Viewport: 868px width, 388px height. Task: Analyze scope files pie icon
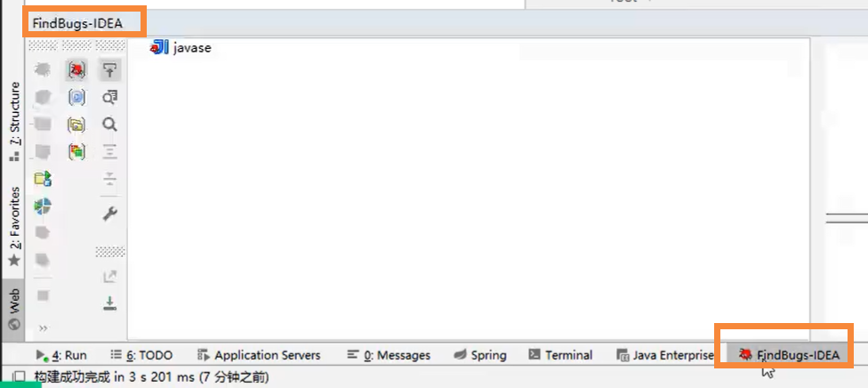[x=43, y=206]
